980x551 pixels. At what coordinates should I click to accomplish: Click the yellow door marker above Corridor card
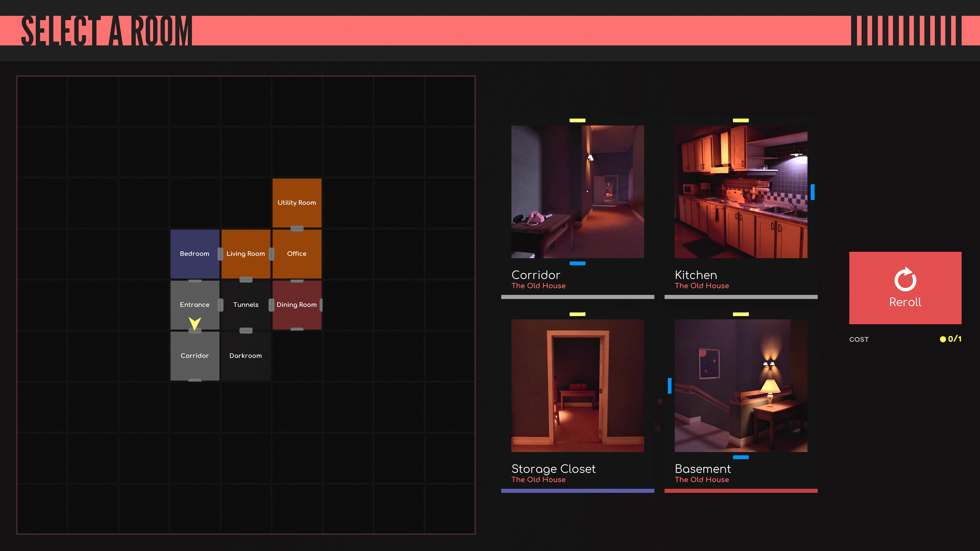pos(577,120)
